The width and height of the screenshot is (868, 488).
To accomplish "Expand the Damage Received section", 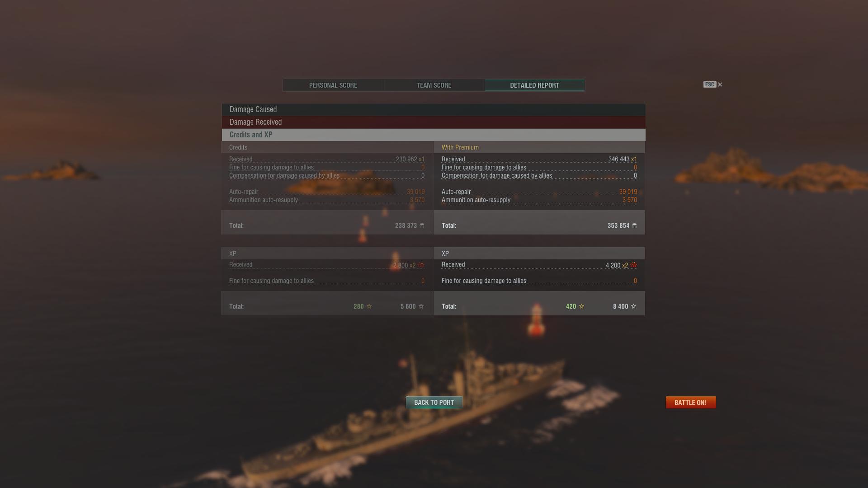I will [434, 122].
